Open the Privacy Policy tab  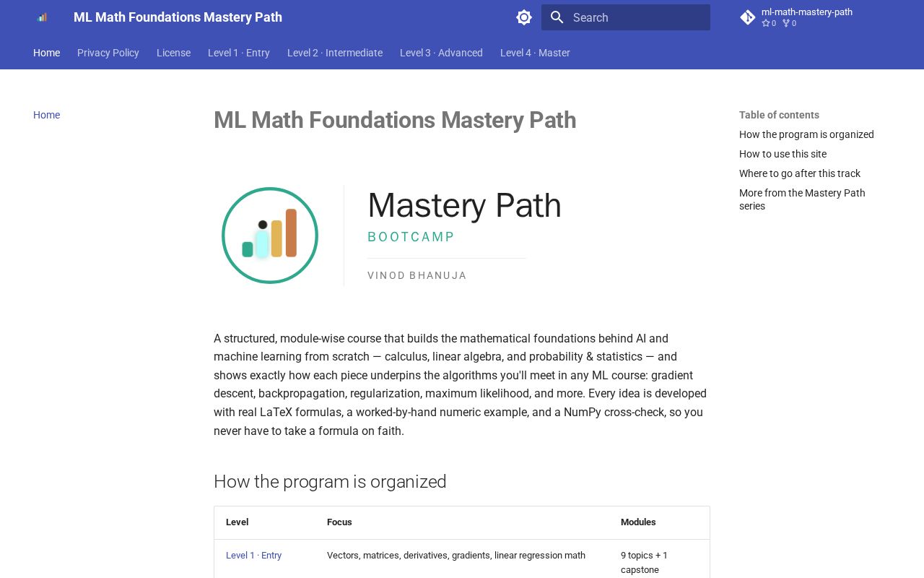[108, 53]
